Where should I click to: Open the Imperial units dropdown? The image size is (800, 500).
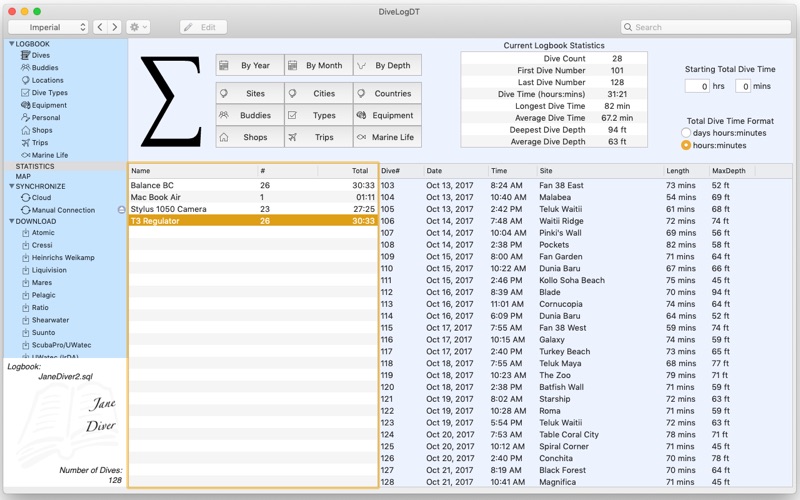pyautogui.click(x=48, y=27)
